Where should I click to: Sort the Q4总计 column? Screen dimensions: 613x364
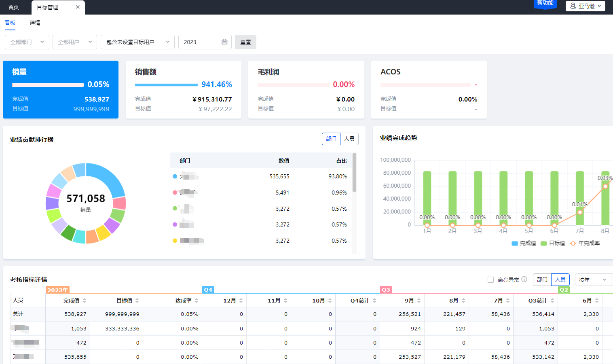[374, 301]
